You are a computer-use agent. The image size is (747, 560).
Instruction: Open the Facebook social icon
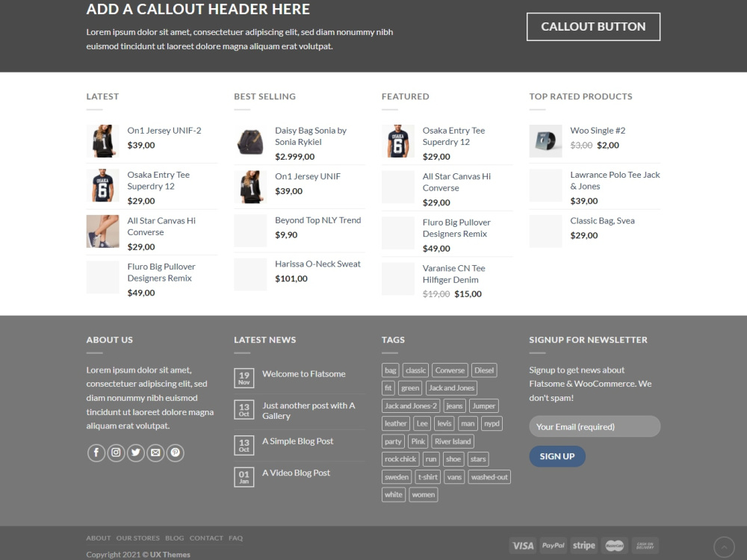pyautogui.click(x=96, y=453)
